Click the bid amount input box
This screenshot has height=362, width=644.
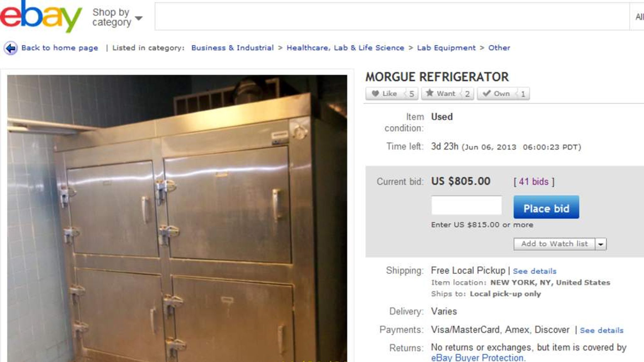tap(467, 205)
